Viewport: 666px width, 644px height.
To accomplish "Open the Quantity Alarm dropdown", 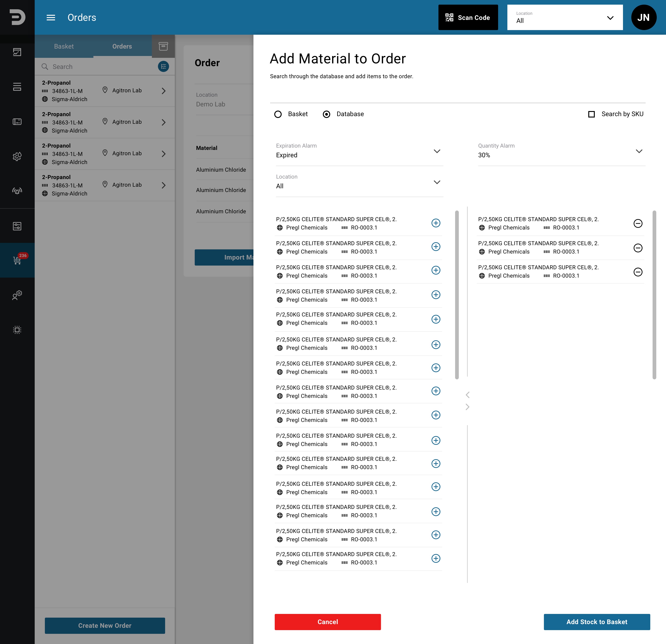I will (x=561, y=151).
